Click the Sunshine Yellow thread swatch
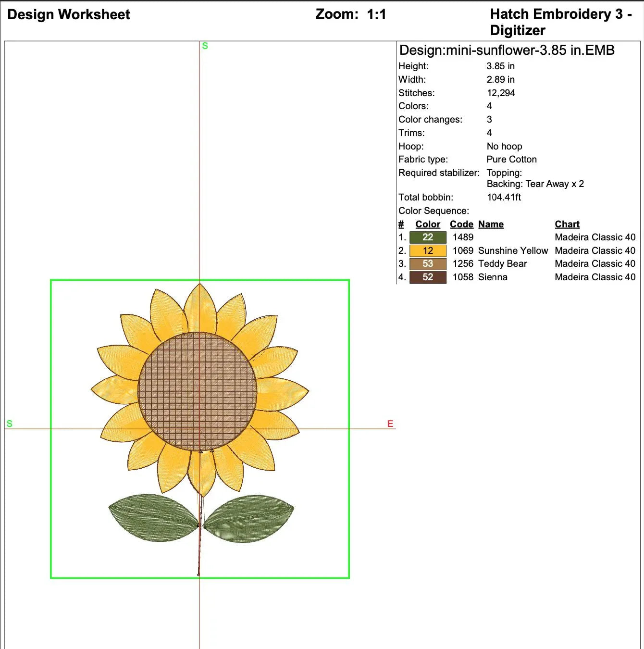This screenshot has width=644, height=649. tap(427, 250)
